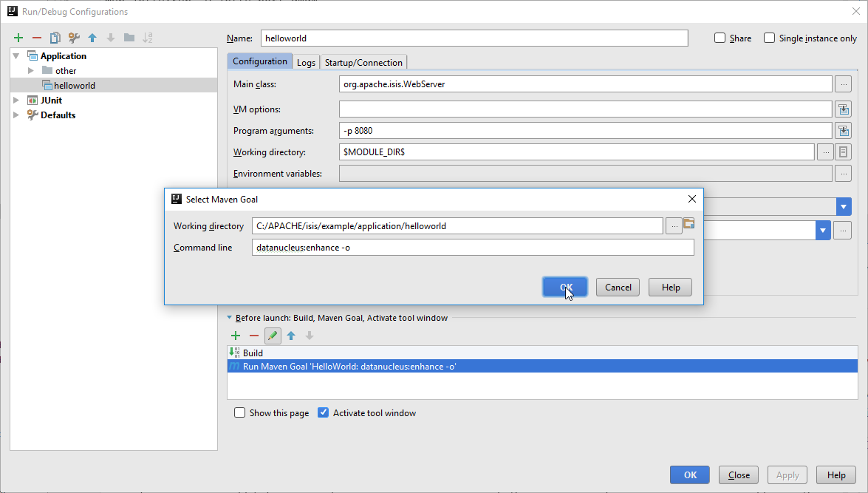
Task: Click the wrench edit defaults icon
Action: (x=74, y=38)
